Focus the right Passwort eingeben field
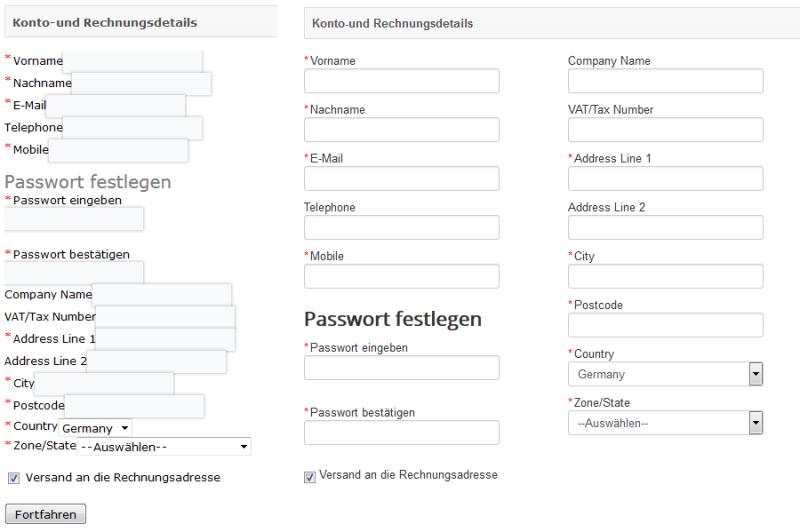The image size is (800, 532). pyautogui.click(x=401, y=368)
